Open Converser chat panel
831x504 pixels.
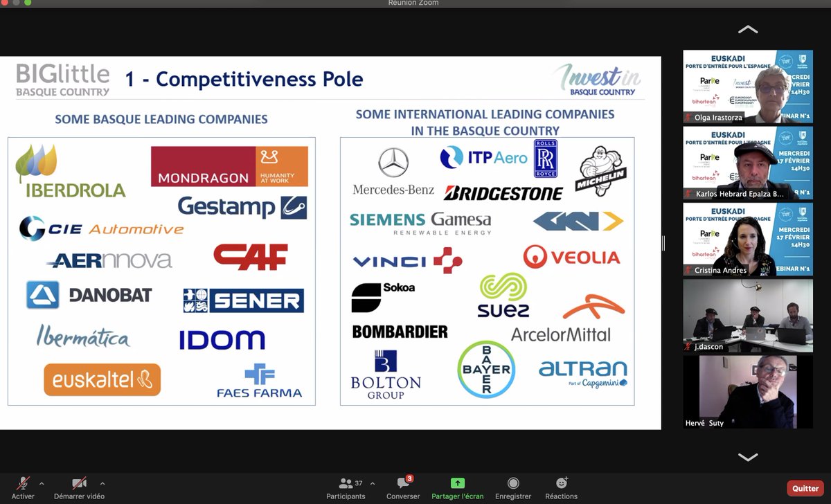click(x=403, y=487)
